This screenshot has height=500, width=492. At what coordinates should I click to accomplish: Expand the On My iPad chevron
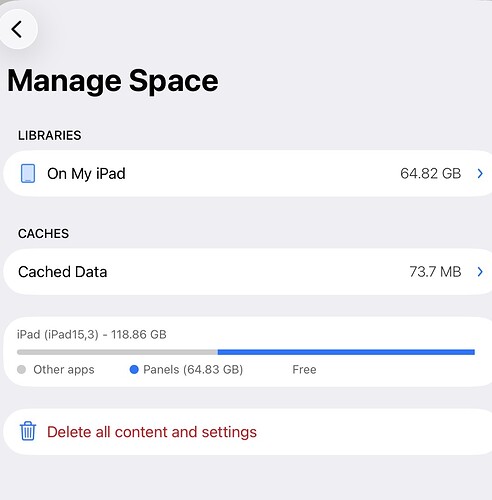(480, 173)
